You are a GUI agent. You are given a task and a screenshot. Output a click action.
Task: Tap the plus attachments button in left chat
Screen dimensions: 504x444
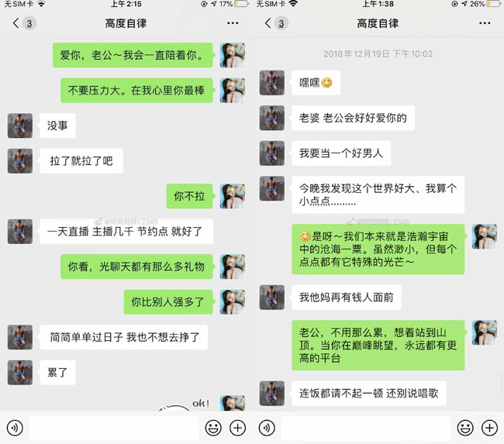pyautogui.click(x=237, y=428)
